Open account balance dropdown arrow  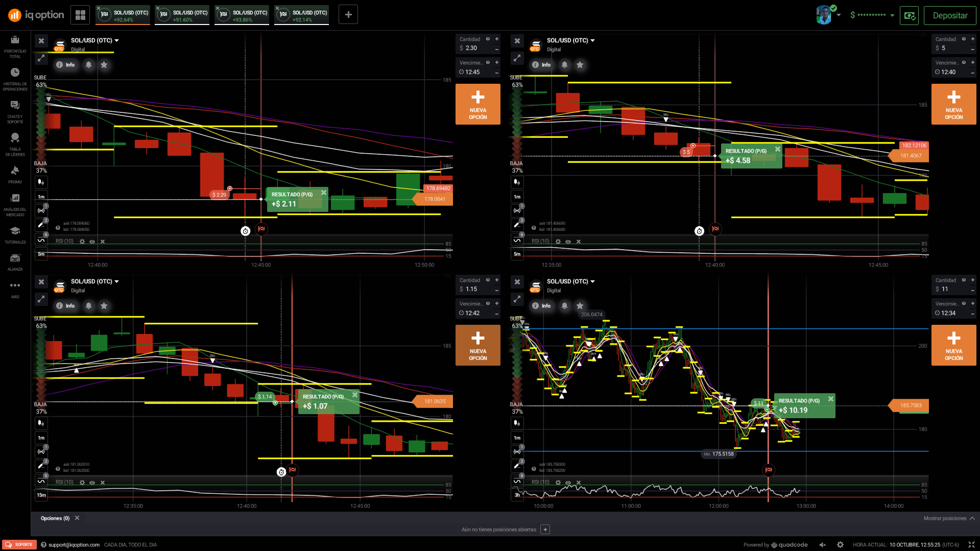(x=892, y=15)
